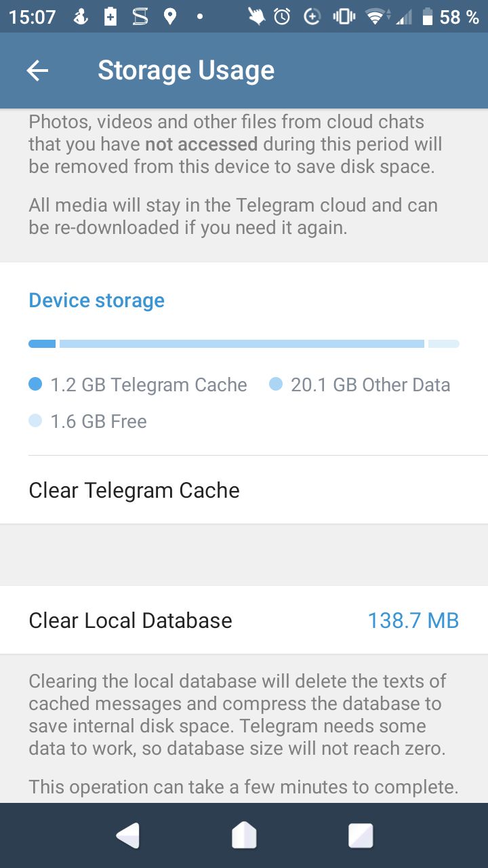Tap the 138.7 MB database size value

coord(413,620)
